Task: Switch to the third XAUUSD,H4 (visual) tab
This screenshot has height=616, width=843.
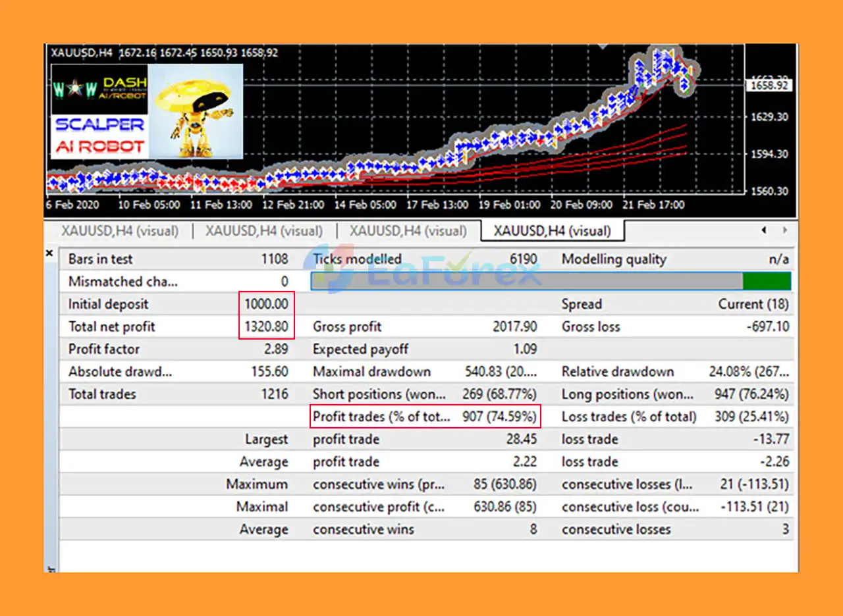Action: [x=408, y=231]
